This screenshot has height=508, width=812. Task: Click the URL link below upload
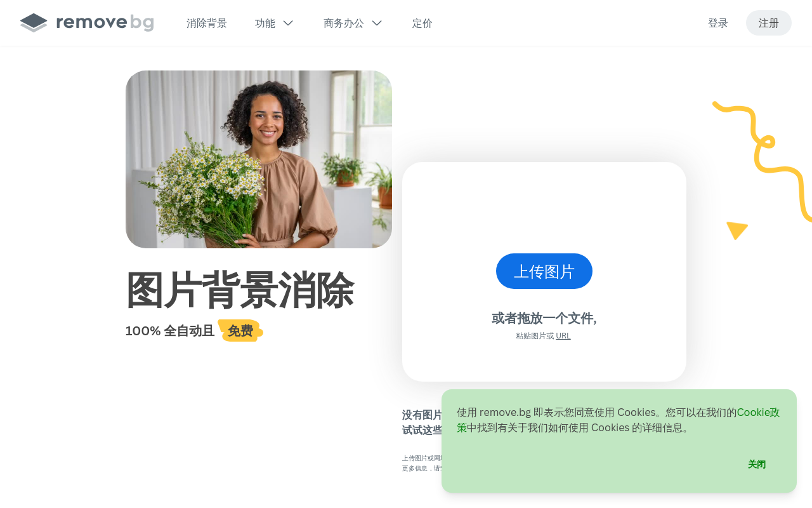(x=563, y=336)
